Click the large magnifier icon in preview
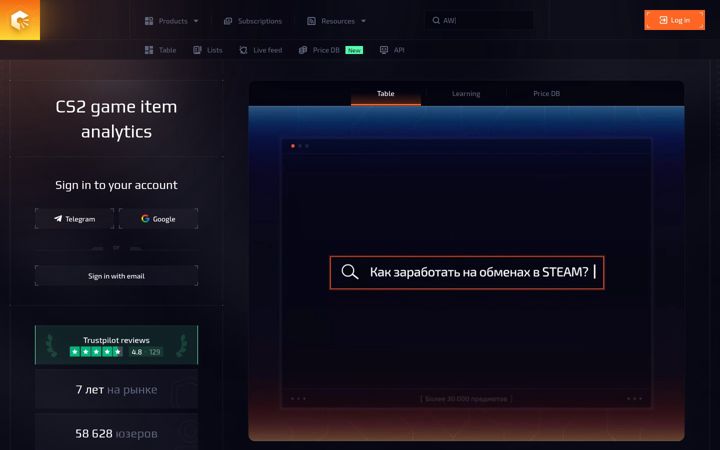The height and width of the screenshot is (450, 720). pos(350,272)
